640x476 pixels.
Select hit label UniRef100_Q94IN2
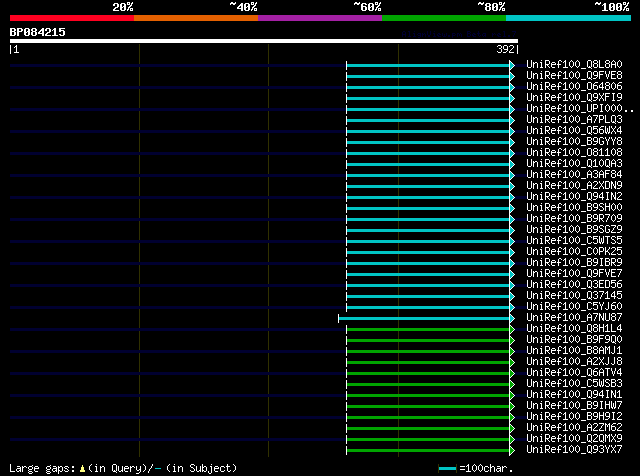pos(574,197)
